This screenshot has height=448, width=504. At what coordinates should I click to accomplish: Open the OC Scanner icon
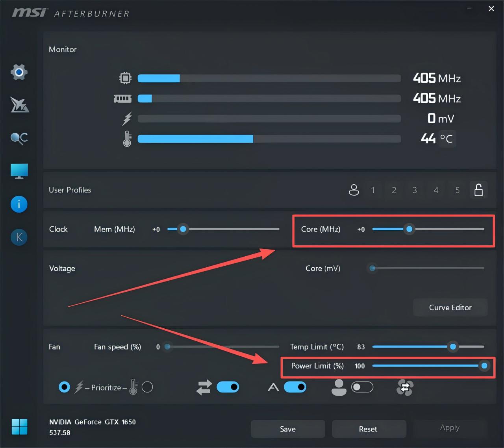(x=19, y=138)
